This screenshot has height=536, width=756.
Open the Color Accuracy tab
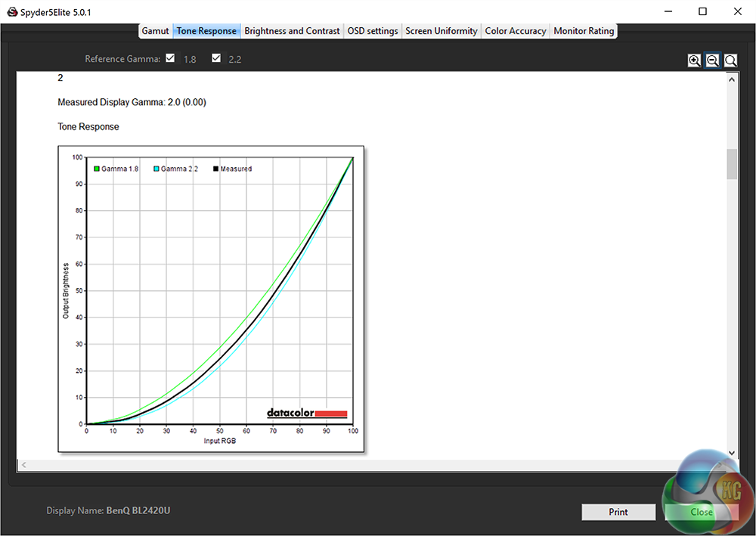click(x=516, y=31)
